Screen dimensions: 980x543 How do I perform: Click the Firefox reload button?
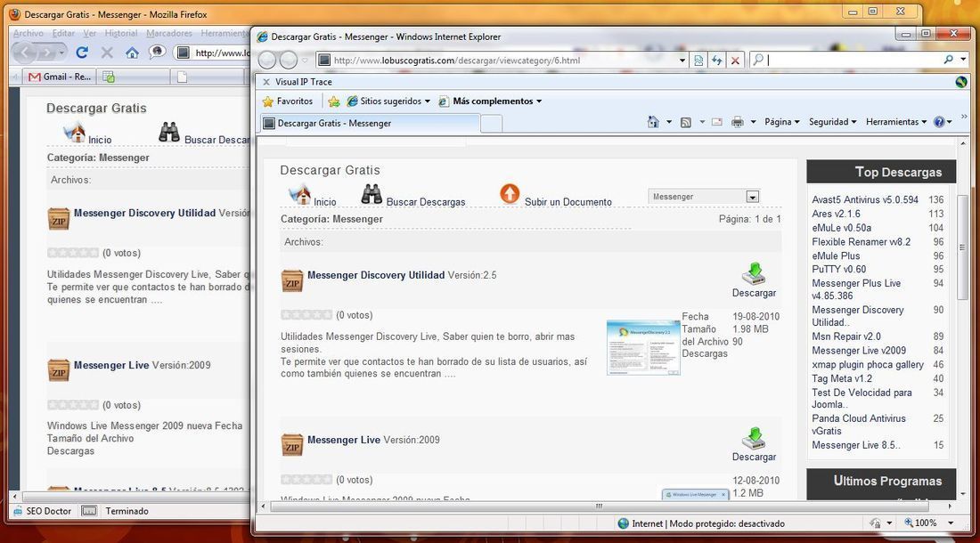82,53
